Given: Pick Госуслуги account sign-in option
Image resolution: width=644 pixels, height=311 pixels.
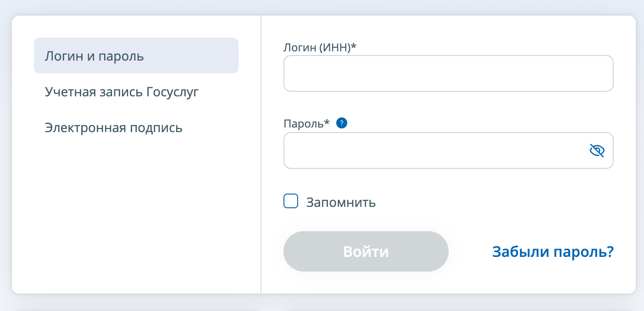Looking at the screenshot, I should [x=122, y=92].
